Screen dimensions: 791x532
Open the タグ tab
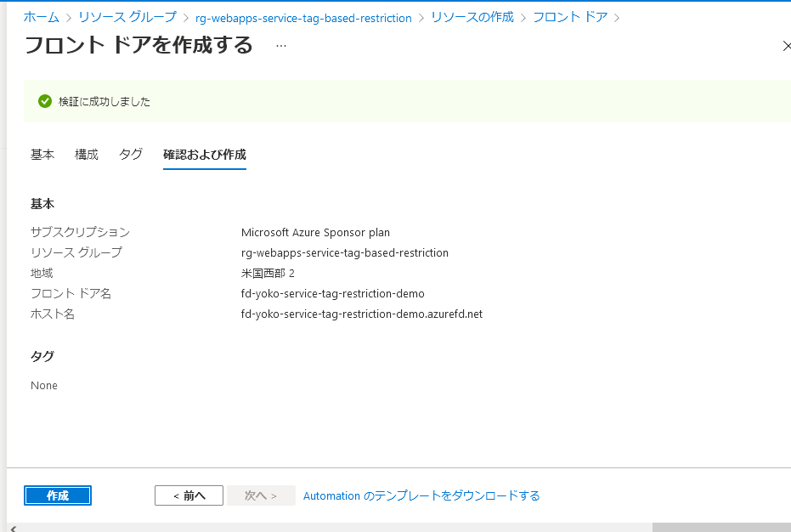[130, 155]
